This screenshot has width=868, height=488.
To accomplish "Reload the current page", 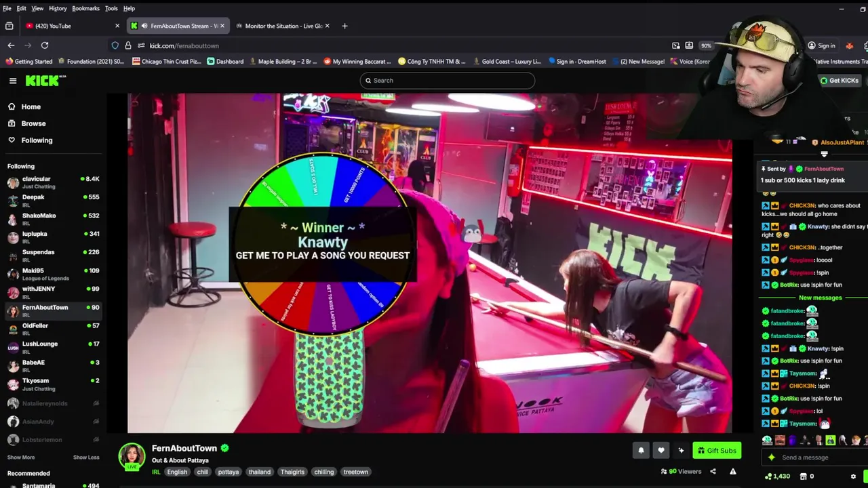I will coord(45,45).
